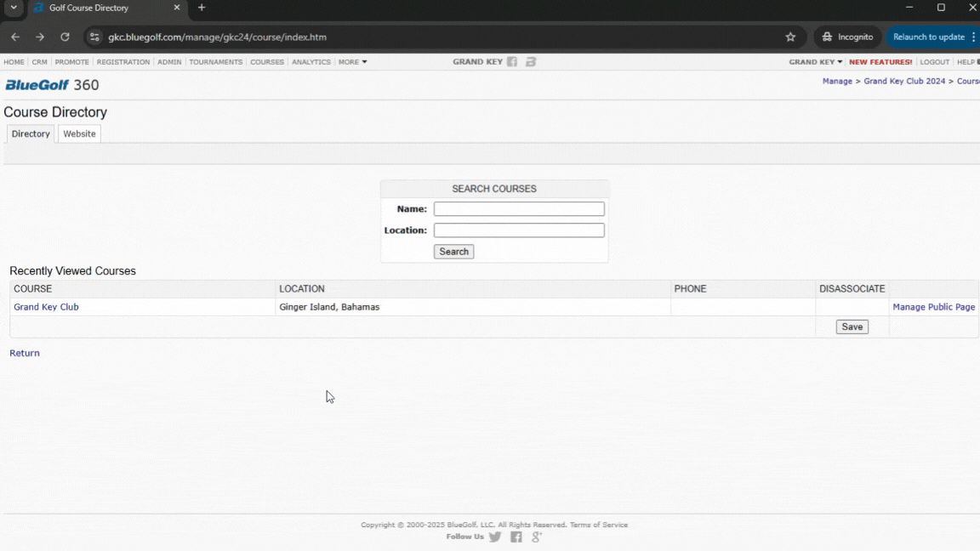This screenshot has height=551, width=980.
Task: Open the HELP link
Action: click(967, 62)
